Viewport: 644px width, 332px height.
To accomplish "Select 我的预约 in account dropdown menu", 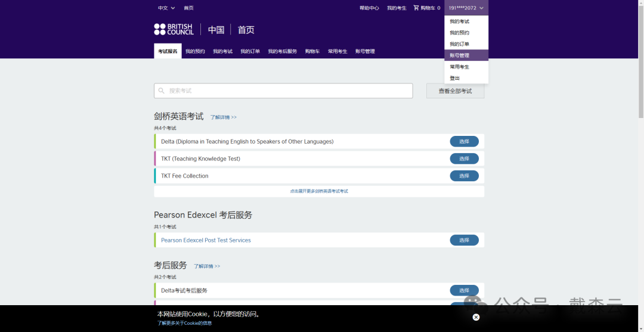I will pyautogui.click(x=466, y=33).
